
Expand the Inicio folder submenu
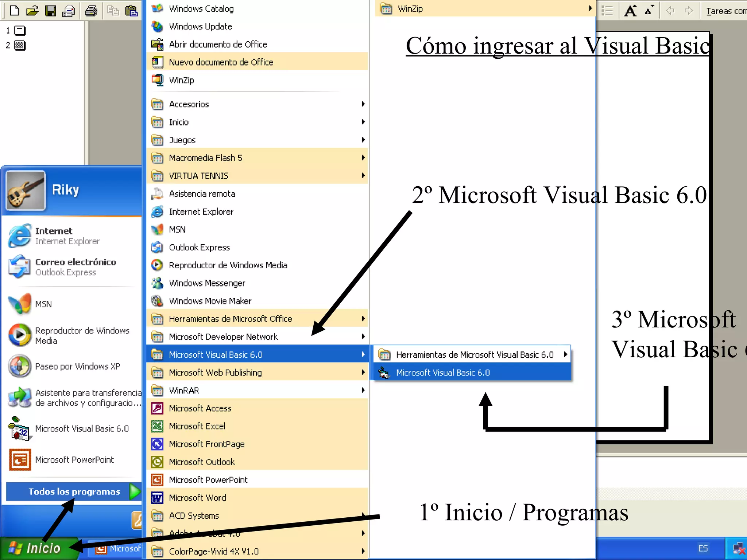point(258,122)
